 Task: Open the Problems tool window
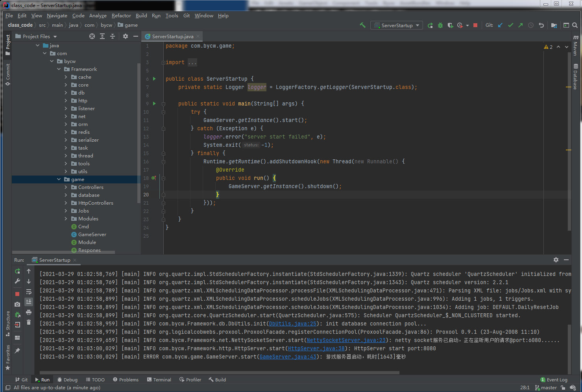point(126,380)
